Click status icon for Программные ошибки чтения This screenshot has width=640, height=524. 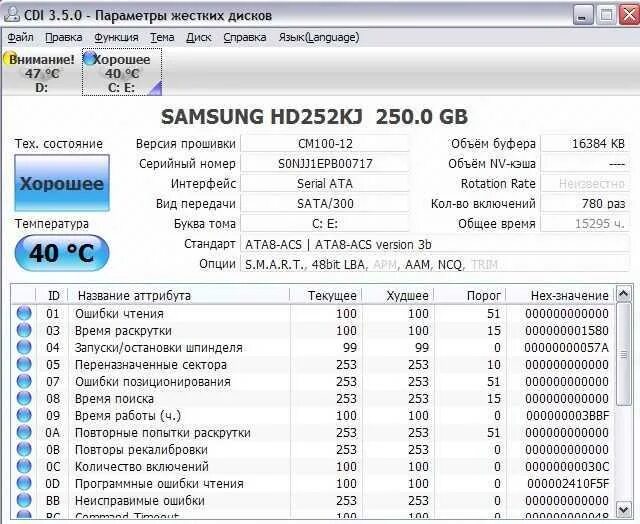(x=24, y=484)
